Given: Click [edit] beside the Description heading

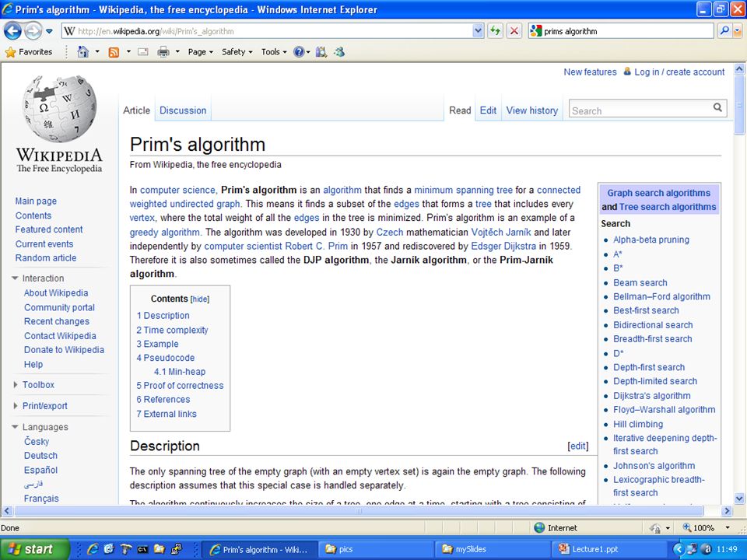Looking at the screenshot, I should pos(578,446).
